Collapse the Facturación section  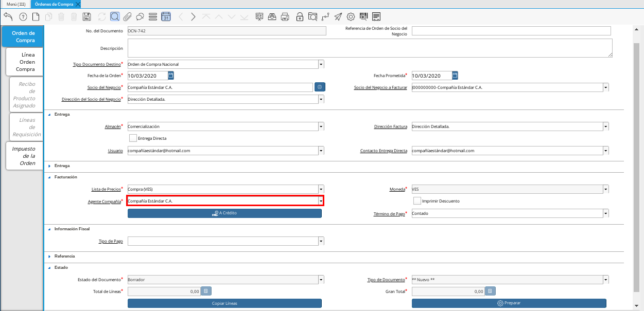pos(50,177)
